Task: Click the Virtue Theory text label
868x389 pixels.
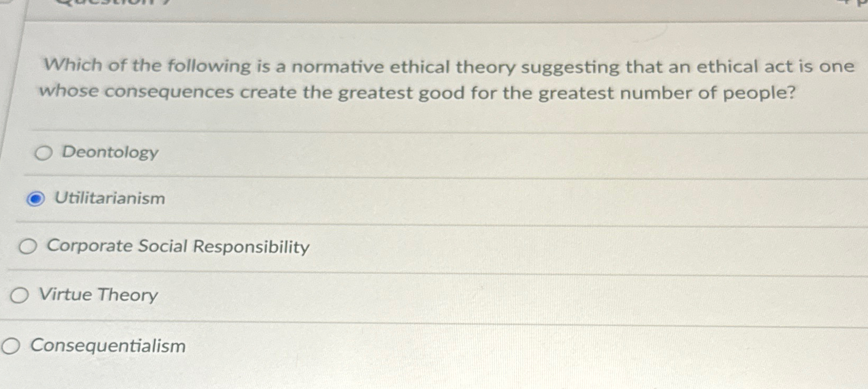Action: 98,295
